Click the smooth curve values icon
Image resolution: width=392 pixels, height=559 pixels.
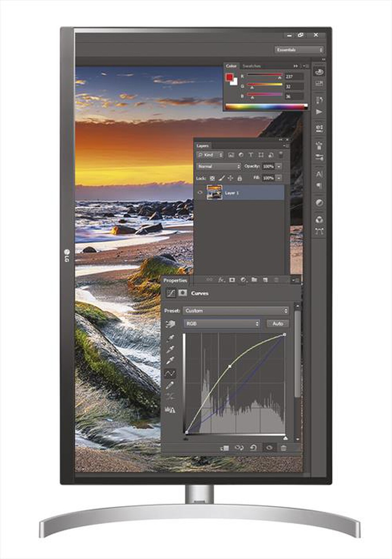[x=170, y=397]
